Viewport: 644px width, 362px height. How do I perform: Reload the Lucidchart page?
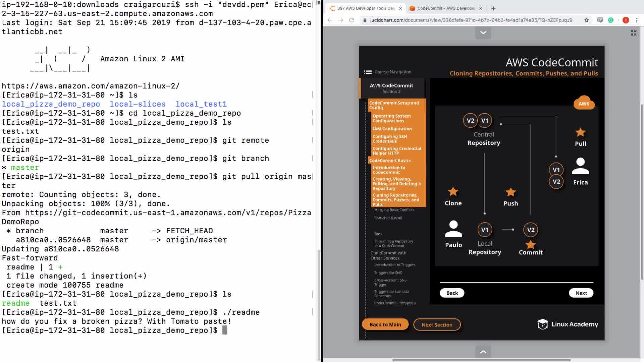tap(352, 20)
